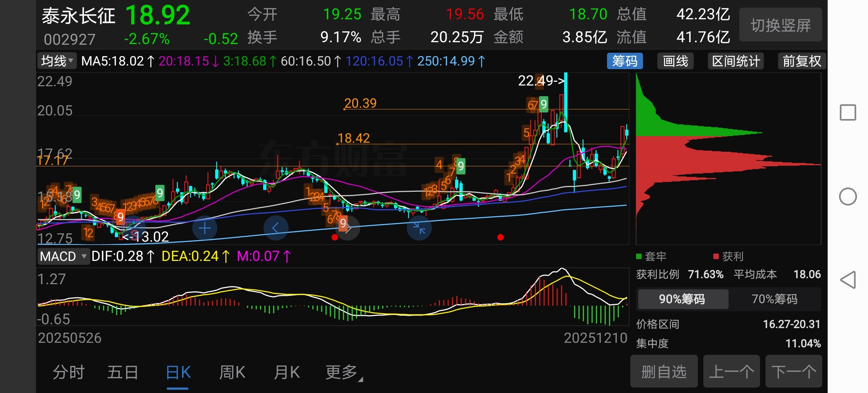Open the 均线 indicator dropdown

tap(57, 61)
